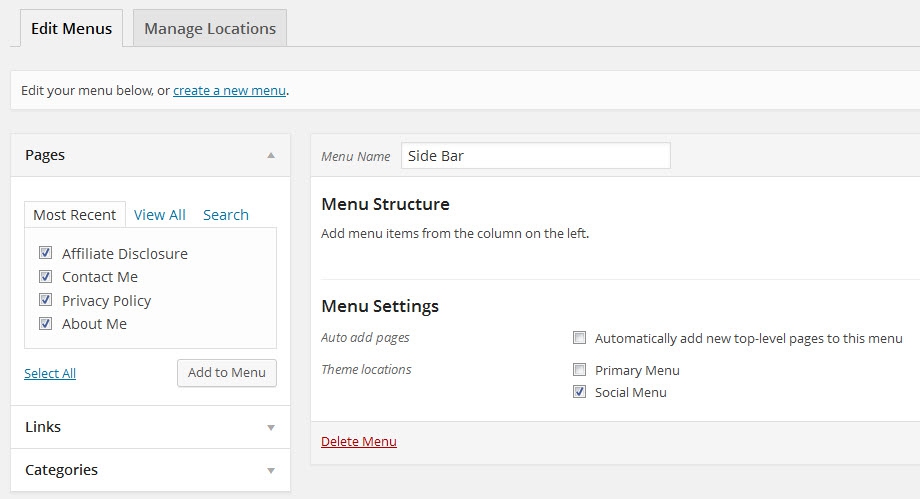Expand the Links panel arrow

(x=270, y=427)
